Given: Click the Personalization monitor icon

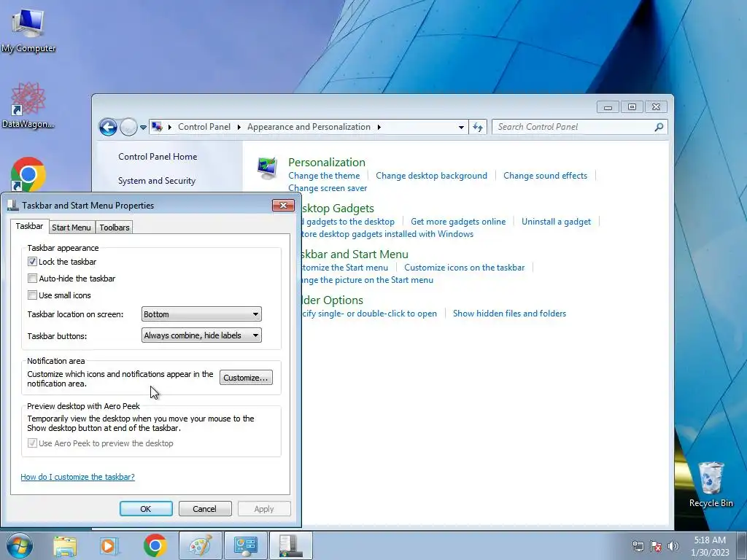Looking at the screenshot, I should coord(267,168).
